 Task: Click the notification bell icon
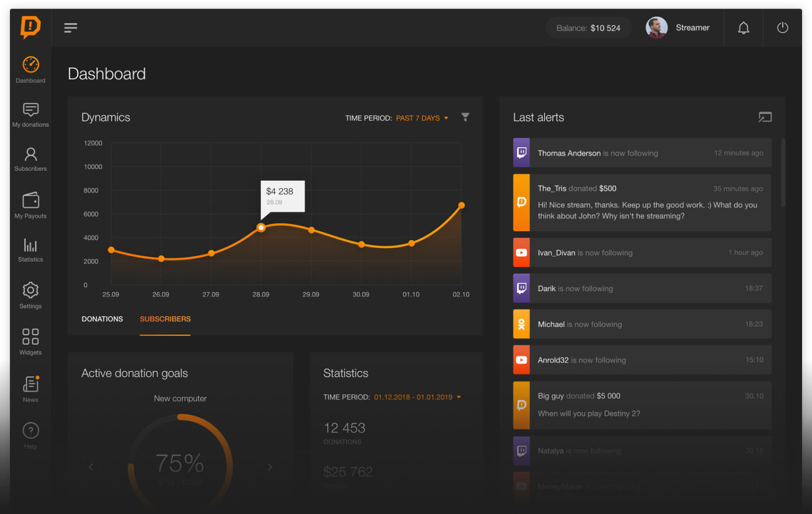pyautogui.click(x=743, y=28)
